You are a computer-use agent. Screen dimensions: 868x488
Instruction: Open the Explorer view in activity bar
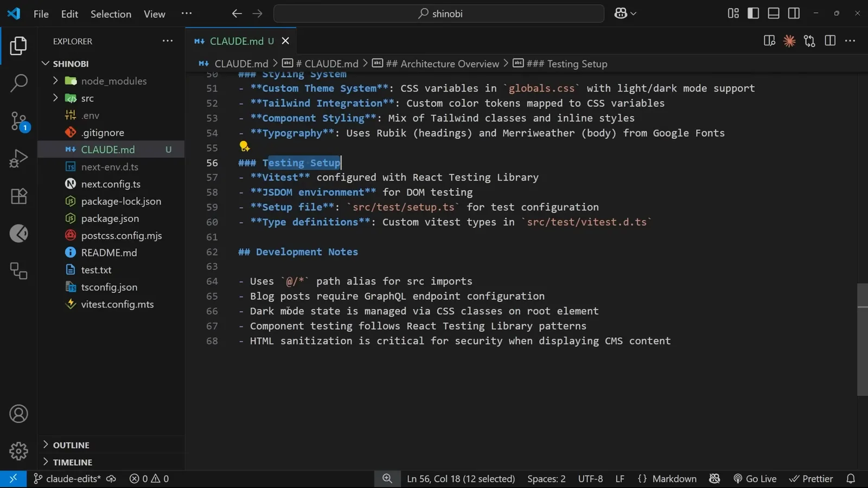pos(18,46)
